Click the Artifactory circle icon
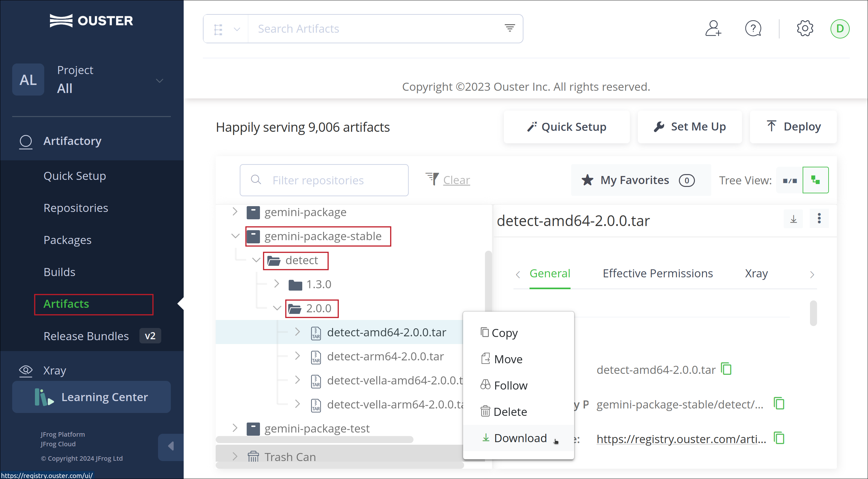 point(26,141)
